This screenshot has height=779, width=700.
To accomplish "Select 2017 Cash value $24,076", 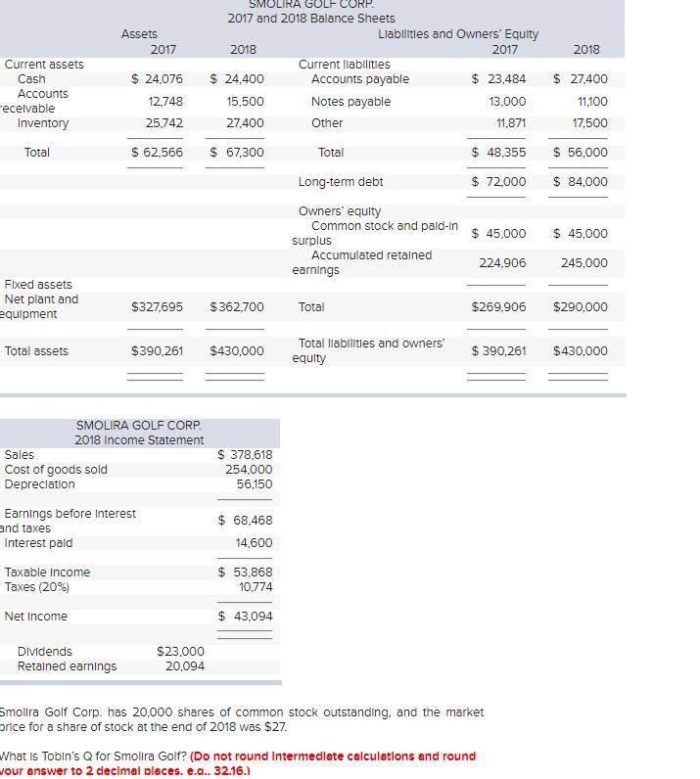I will pyautogui.click(x=157, y=79).
